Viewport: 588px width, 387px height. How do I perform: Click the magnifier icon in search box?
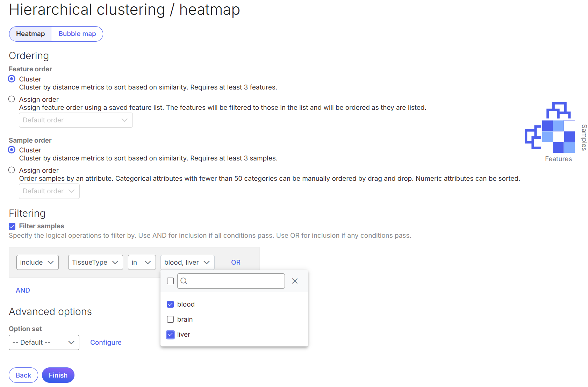tap(184, 281)
